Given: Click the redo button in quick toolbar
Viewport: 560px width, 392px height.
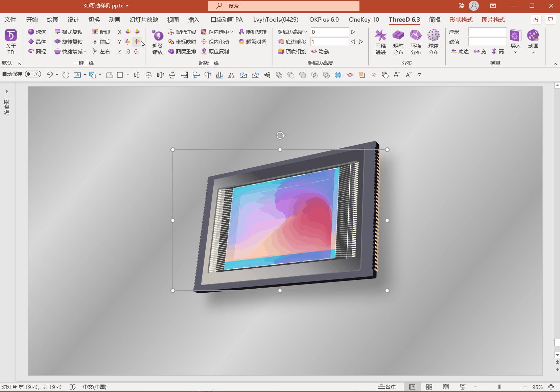Looking at the screenshot, I should (x=66, y=75).
